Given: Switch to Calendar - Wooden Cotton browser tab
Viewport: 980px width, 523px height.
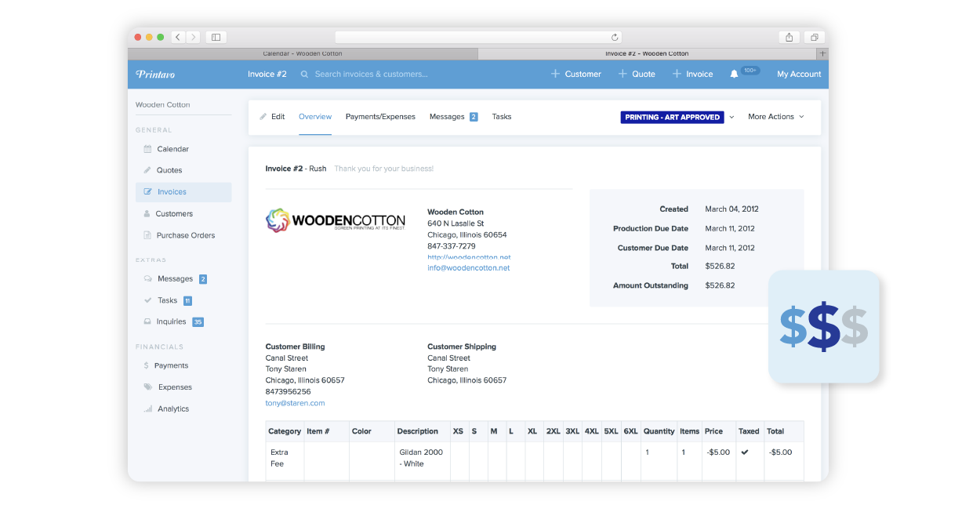Looking at the screenshot, I should tap(303, 54).
